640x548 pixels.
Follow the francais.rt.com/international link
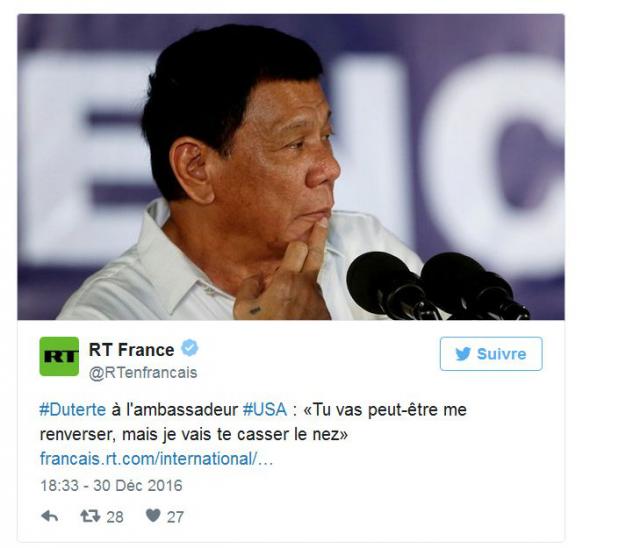[156, 459]
